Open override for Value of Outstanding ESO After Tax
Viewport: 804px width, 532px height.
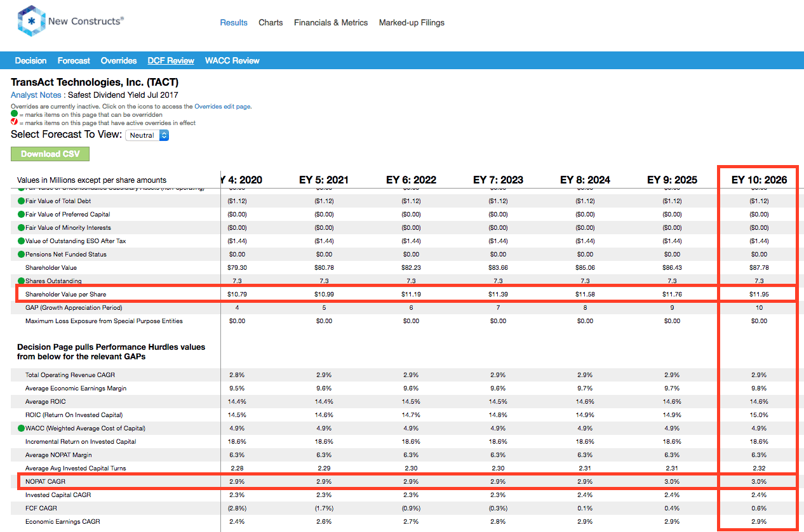(x=21, y=241)
